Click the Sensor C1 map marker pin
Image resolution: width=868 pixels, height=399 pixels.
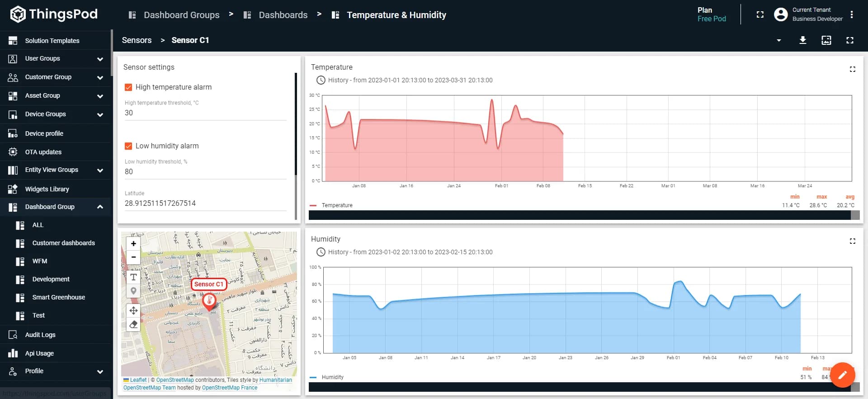coord(209,300)
